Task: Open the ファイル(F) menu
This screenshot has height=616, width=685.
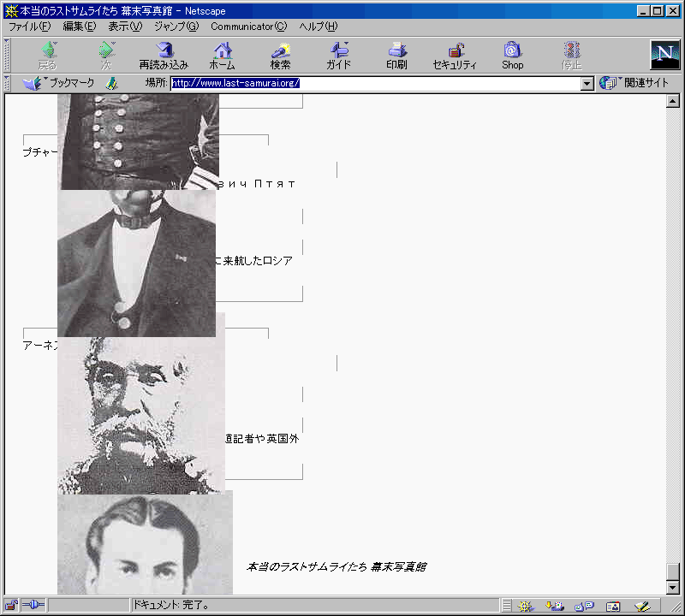Action: click(x=30, y=27)
